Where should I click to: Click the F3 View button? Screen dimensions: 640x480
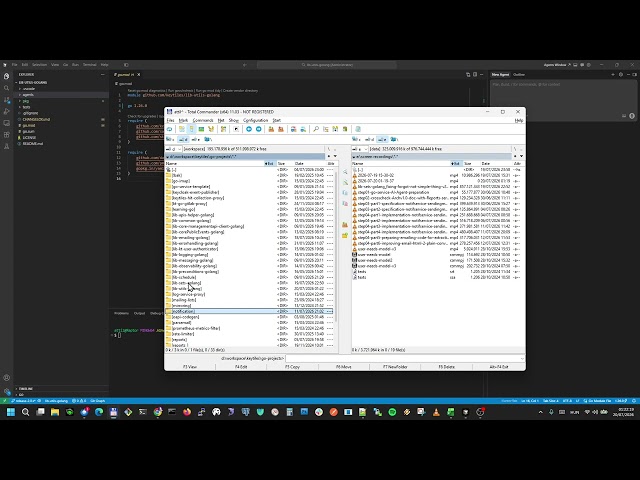190,367
